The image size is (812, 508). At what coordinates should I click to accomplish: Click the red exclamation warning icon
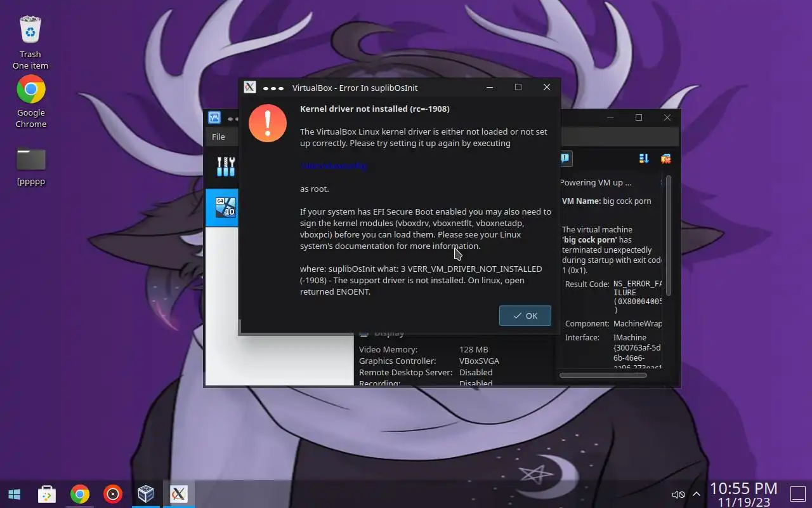point(268,123)
